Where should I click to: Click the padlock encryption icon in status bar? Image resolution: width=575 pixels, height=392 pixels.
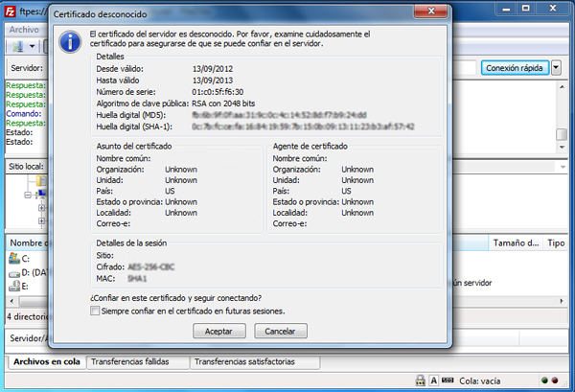[421, 380]
